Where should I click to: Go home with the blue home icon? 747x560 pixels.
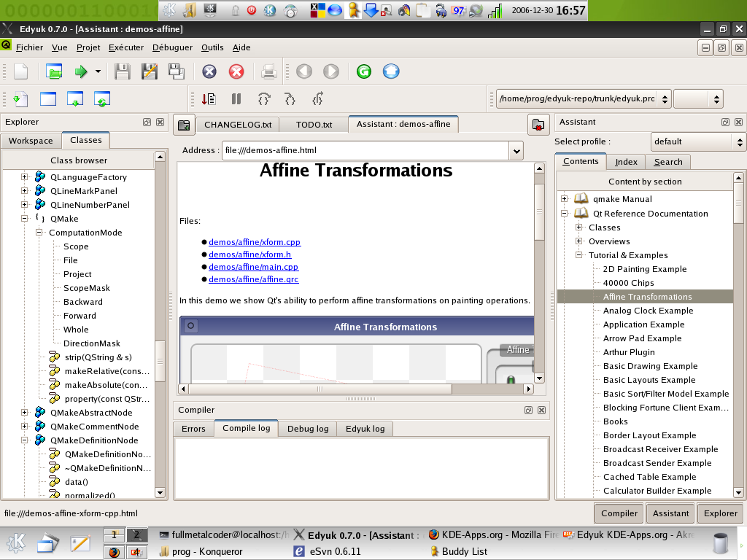[x=391, y=72]
